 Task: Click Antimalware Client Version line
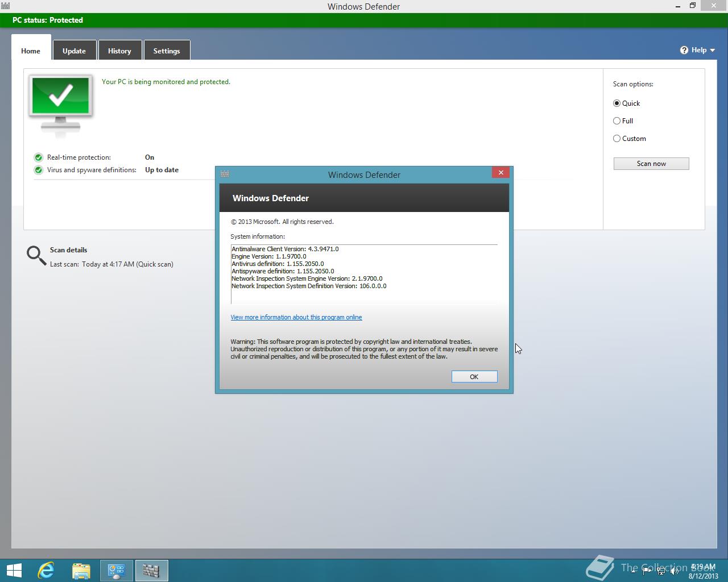tap(285, 249)
